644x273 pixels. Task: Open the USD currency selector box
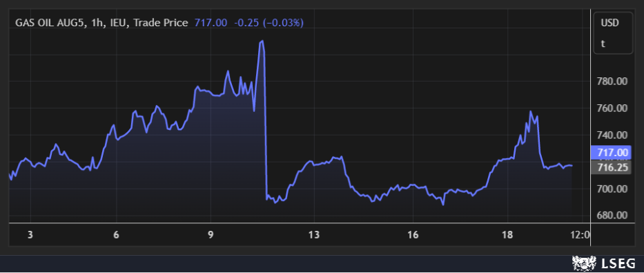(613, 33)
